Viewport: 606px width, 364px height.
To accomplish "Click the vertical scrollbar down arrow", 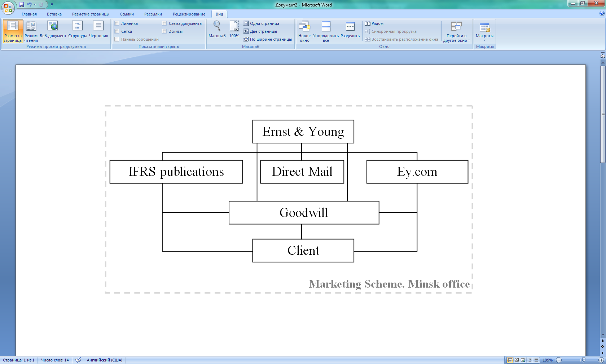I will [602, 335].
